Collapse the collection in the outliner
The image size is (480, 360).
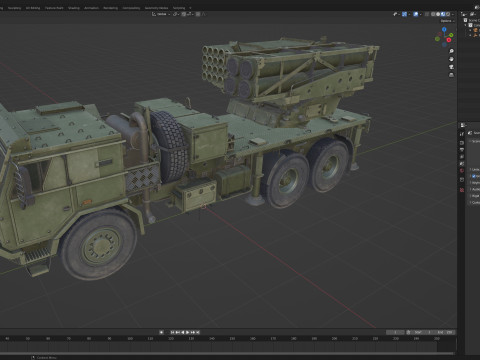point(465,25)
